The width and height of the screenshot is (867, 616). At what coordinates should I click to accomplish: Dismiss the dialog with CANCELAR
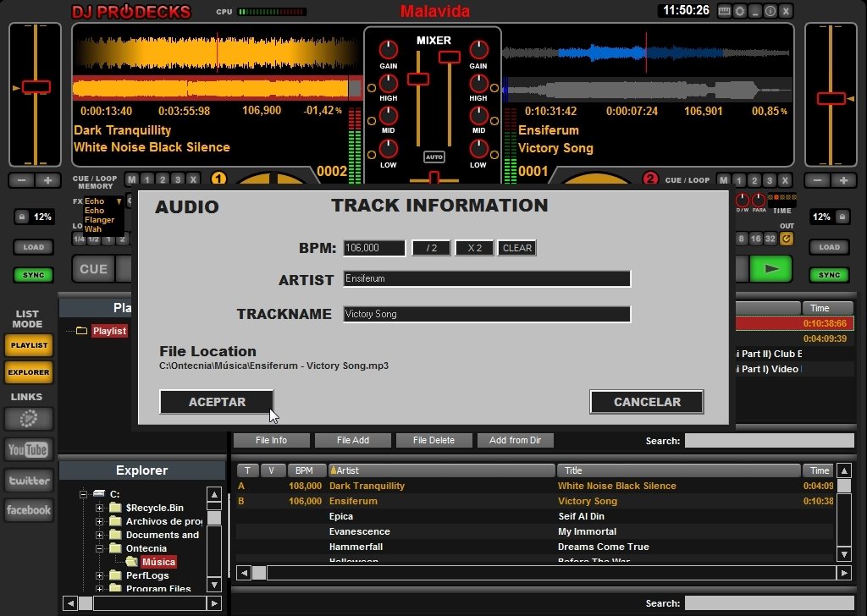click(x=647, y=402)
